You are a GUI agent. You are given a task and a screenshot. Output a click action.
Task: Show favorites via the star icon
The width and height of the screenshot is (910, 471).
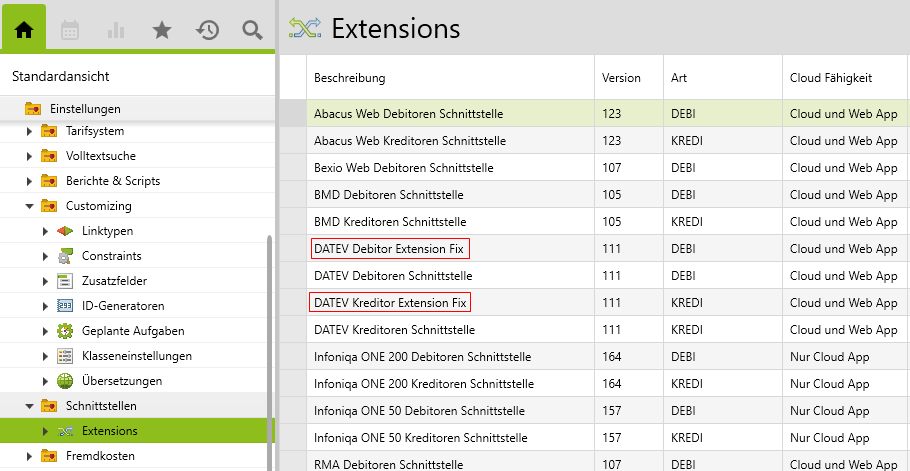pyautogui.click(x=162, y=30)
